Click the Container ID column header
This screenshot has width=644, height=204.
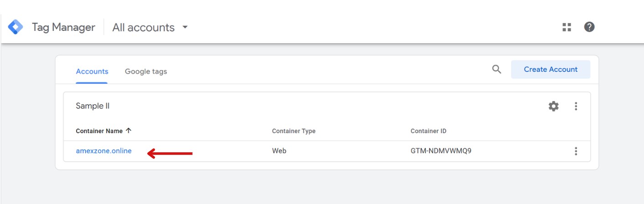(429, 131)
